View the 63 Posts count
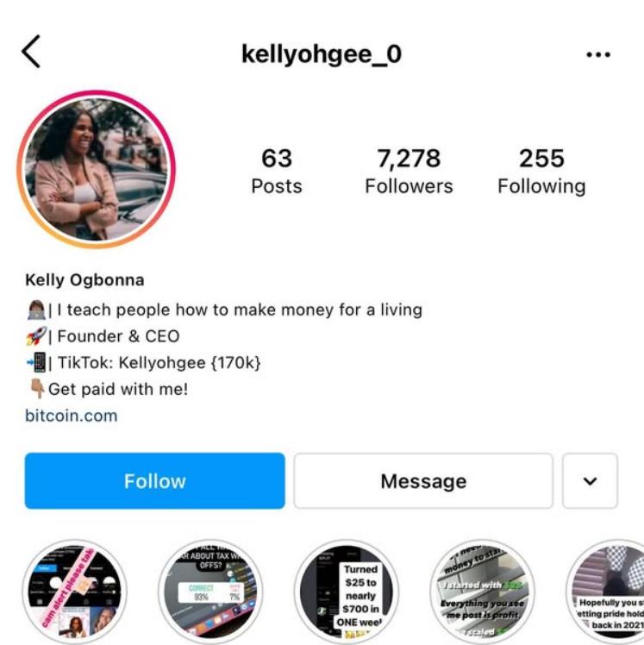 tap(277, 171)
